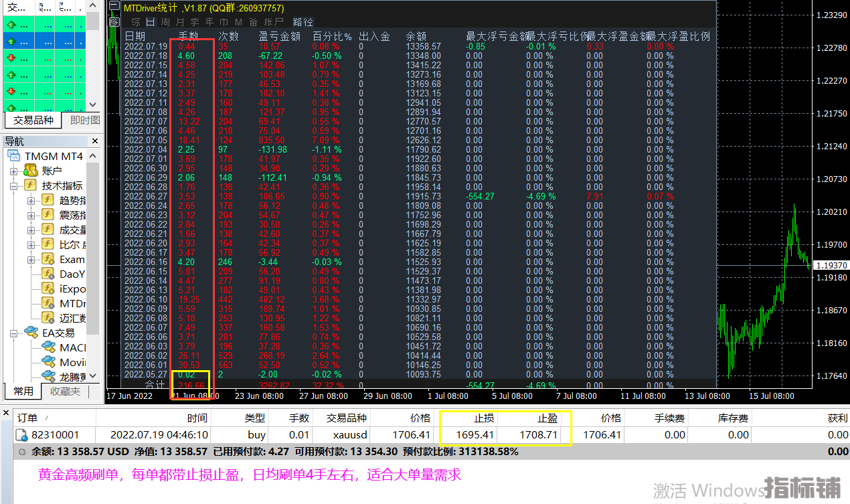Collapse MTDriver panel with the minus box
The image size is (850, 504).
pos(114,7)
